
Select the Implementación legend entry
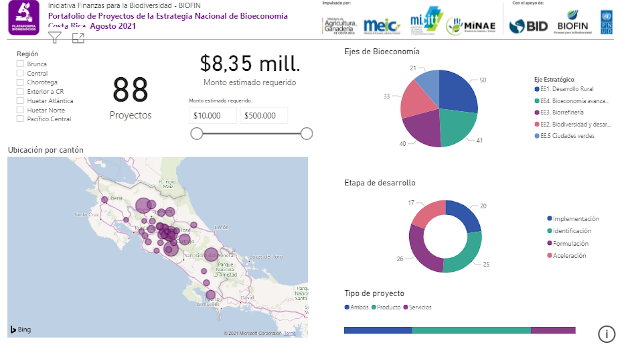pyautogui.click(x=573, y=219)
